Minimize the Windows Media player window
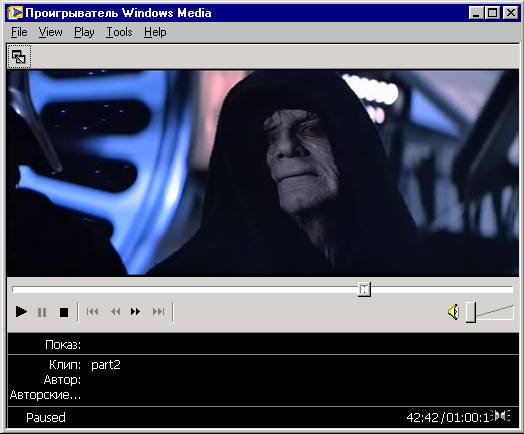524x434 pixels. point(476,13)
